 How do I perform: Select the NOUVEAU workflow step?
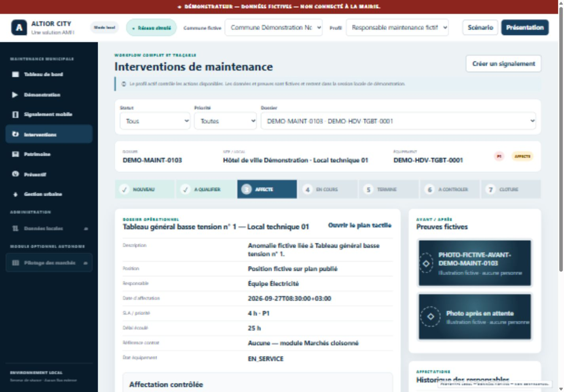[x=144, y=189]
